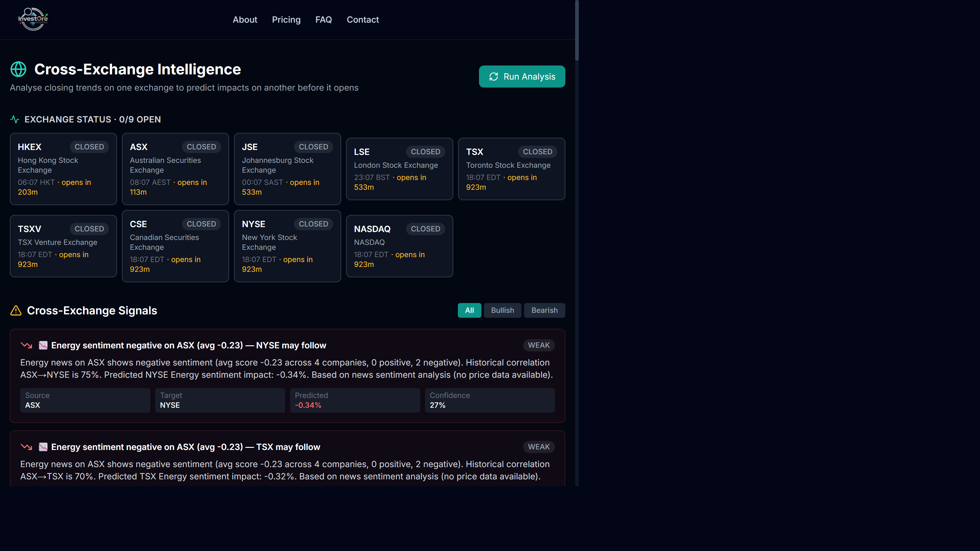This screenshot has height=551, width=980.
Task: Enable the Bullish signals filter
Action: pyautogui.click(x=502, y=310)
